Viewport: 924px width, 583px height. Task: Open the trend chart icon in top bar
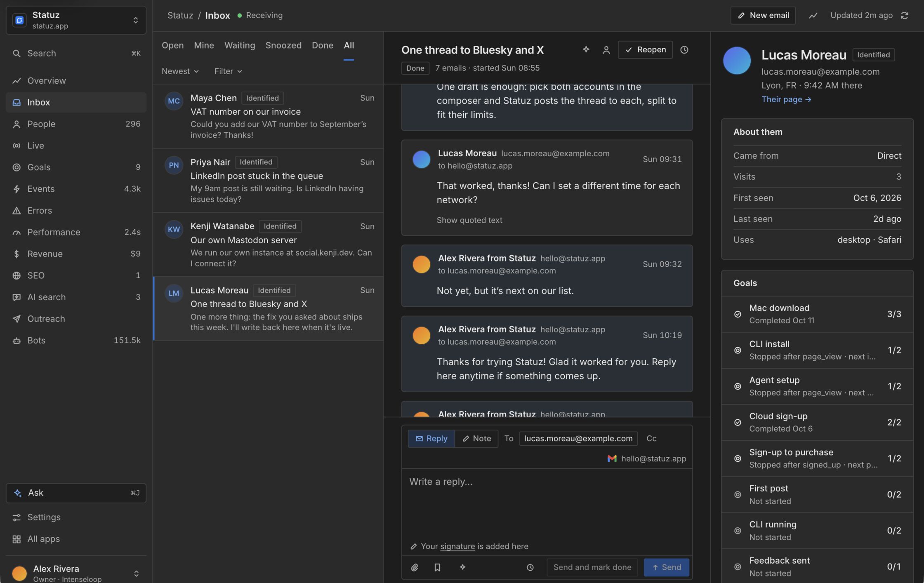pyautogui.click(x=813, y=15)
